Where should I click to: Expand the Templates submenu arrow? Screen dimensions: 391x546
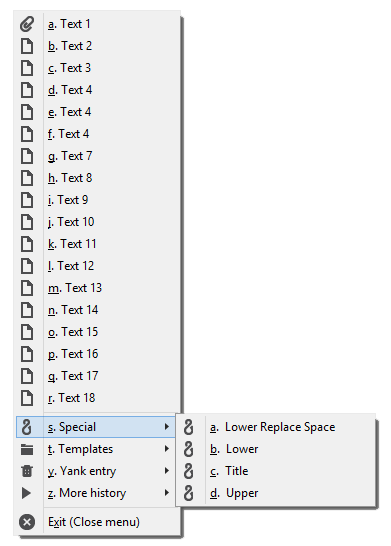point(167,449)
